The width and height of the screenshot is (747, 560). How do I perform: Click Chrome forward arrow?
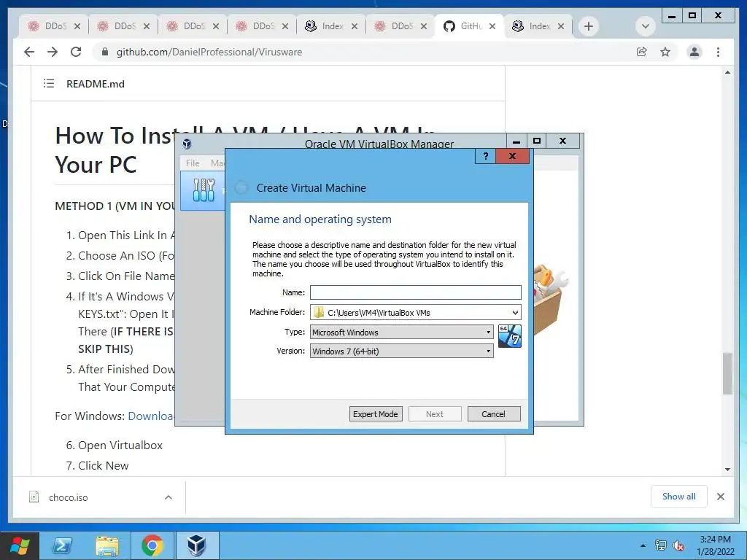[53, 52]
